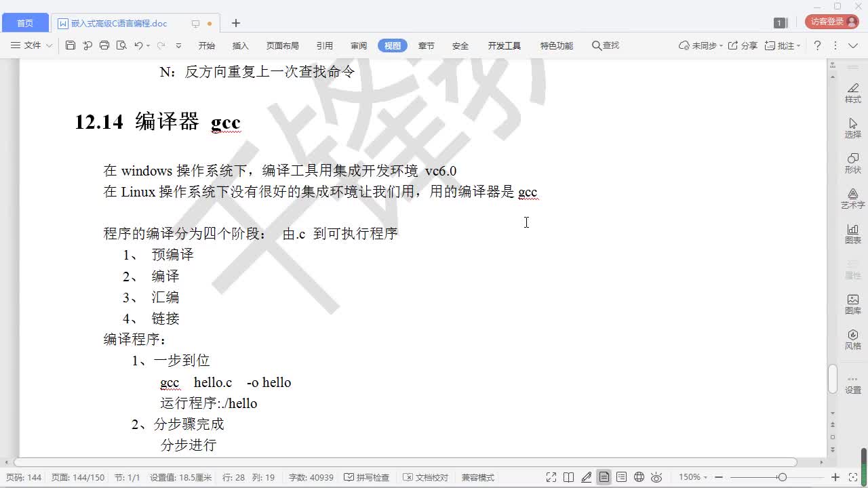Open the 图库 gallery sidebar panel
The width and height of the screenshot is (868, 488).
point(853,304)
